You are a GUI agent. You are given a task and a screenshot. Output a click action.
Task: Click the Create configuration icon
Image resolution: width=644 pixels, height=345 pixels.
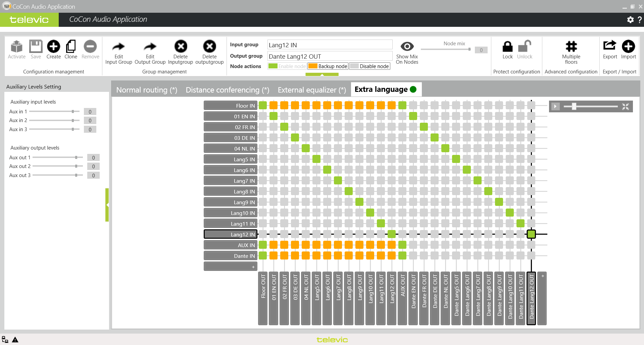(53, 47)
